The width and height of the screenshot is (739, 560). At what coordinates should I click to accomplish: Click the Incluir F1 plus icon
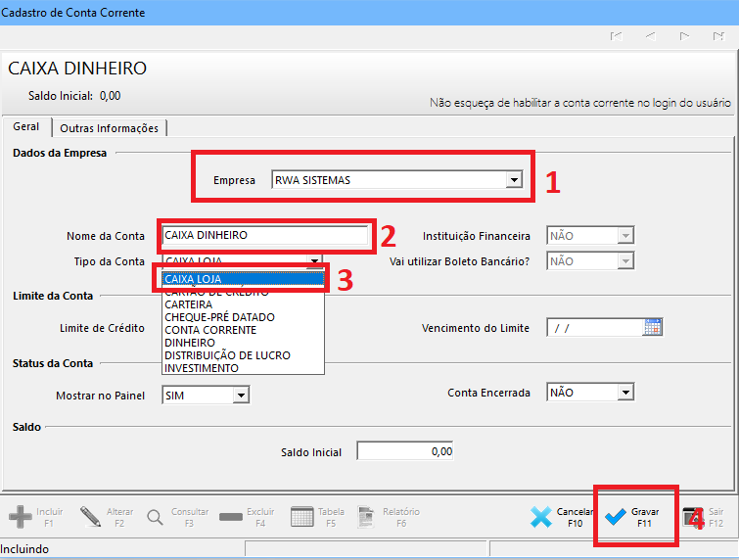(x=21, y=517)
